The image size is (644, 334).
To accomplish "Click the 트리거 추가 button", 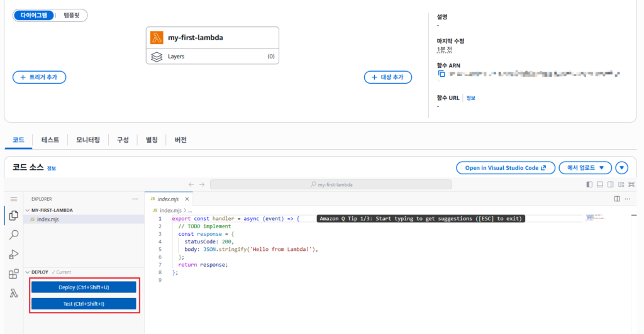I will click(x=40, y=77).
